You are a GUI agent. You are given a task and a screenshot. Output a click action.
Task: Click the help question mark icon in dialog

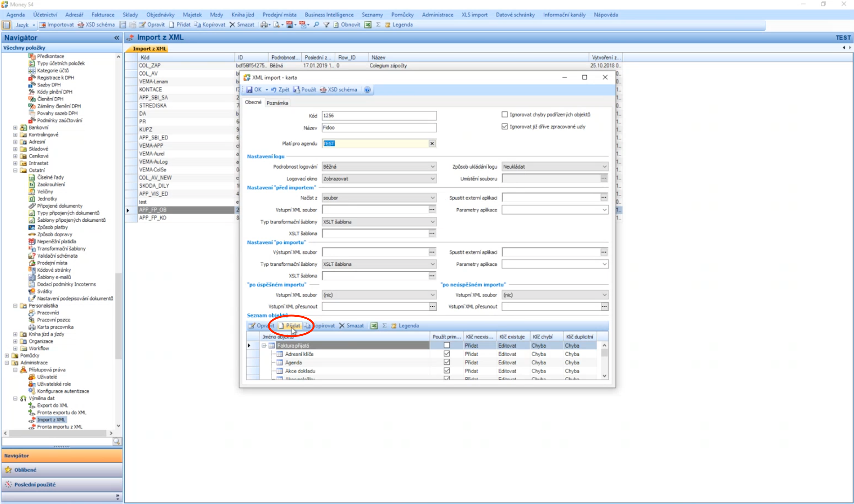click(x=368, y=90)
